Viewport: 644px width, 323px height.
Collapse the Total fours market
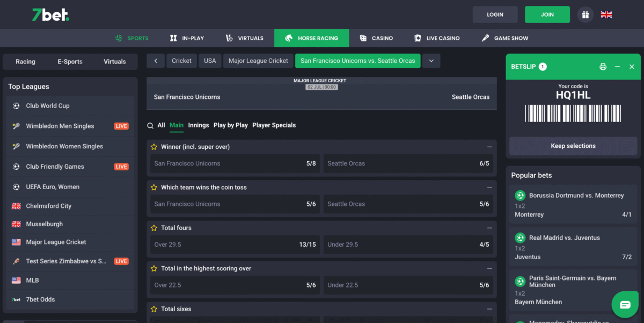tap(489, 228)
